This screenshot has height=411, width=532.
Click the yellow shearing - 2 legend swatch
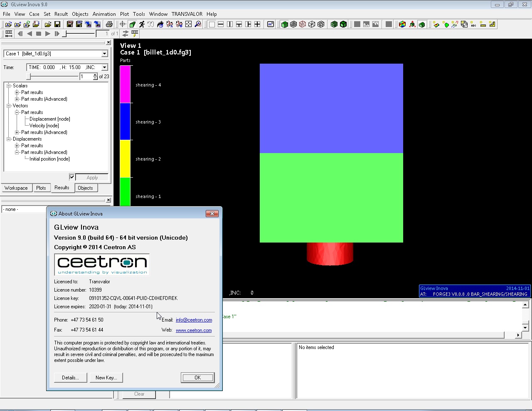coord(125,159)
